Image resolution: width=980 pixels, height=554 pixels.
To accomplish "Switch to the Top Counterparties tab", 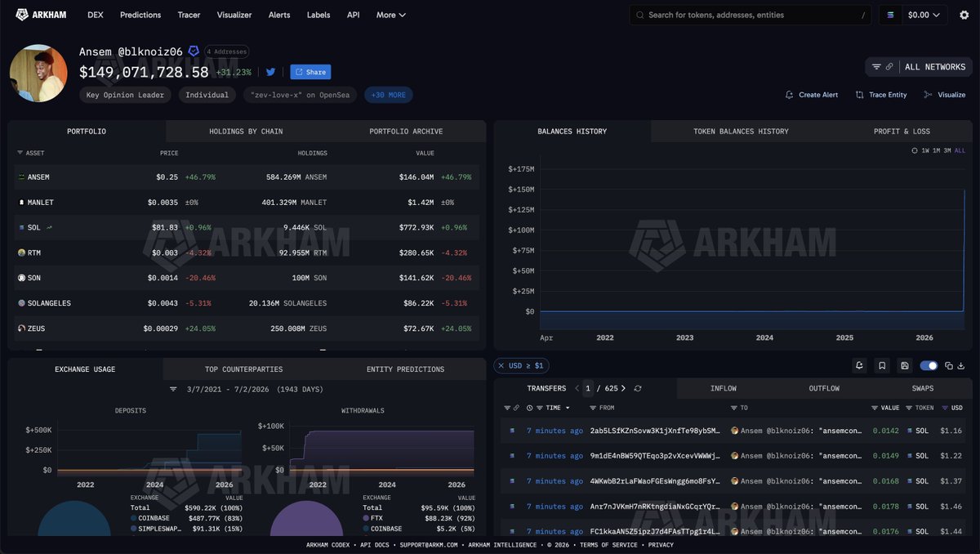I will (243, 369).
